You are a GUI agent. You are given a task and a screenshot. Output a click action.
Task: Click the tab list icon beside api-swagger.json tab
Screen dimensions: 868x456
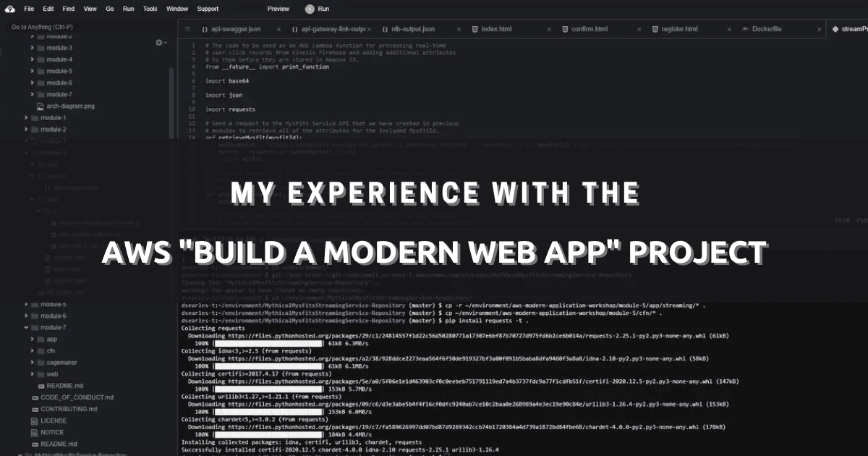186,29
